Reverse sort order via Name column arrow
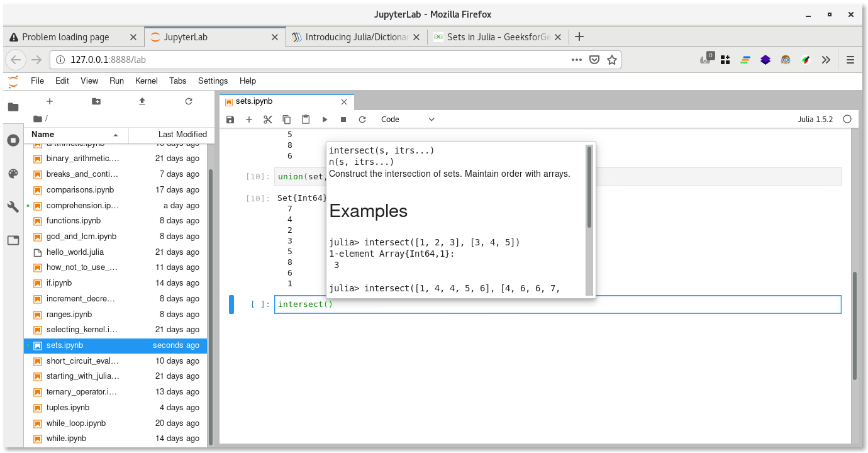This screenshot has width=868, height=453. pyautogui.click(x=114, y=134)
